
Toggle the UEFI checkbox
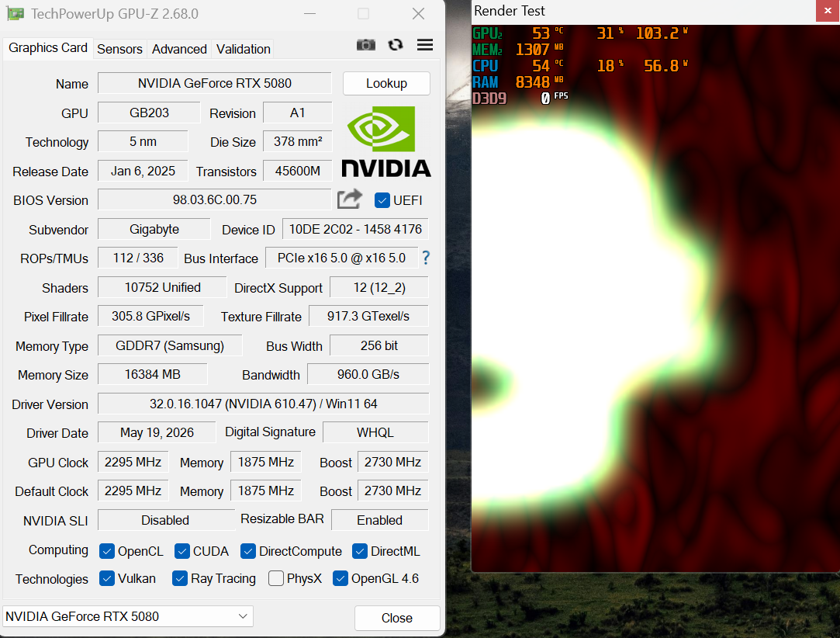click(x=382, y=200)
